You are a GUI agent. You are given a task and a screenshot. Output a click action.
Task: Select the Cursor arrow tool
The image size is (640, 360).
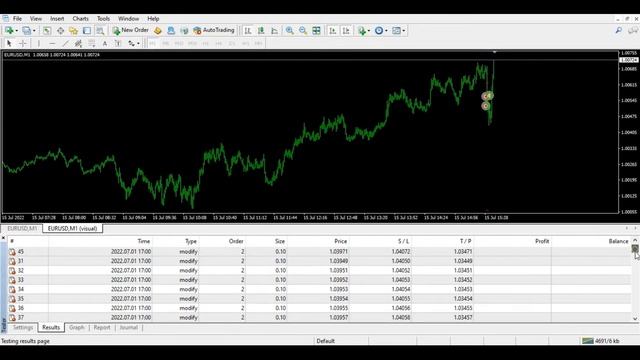click(x=9, y=43)
